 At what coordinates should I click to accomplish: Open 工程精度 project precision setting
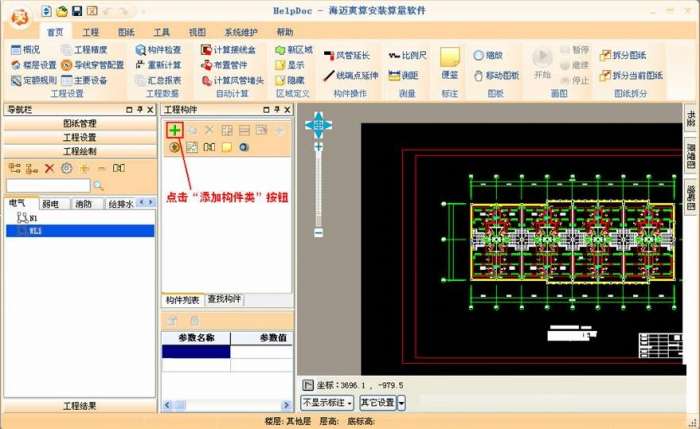[84, 50]
